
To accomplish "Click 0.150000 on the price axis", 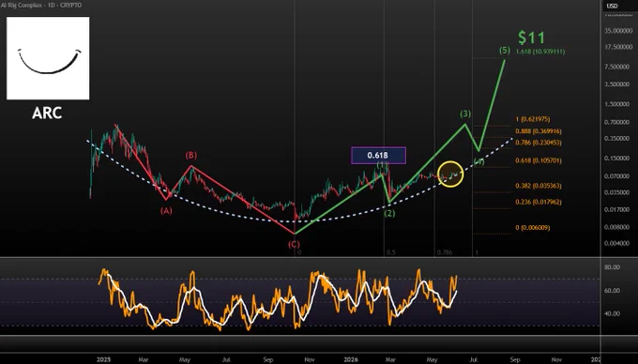I will tap(616, 159).
